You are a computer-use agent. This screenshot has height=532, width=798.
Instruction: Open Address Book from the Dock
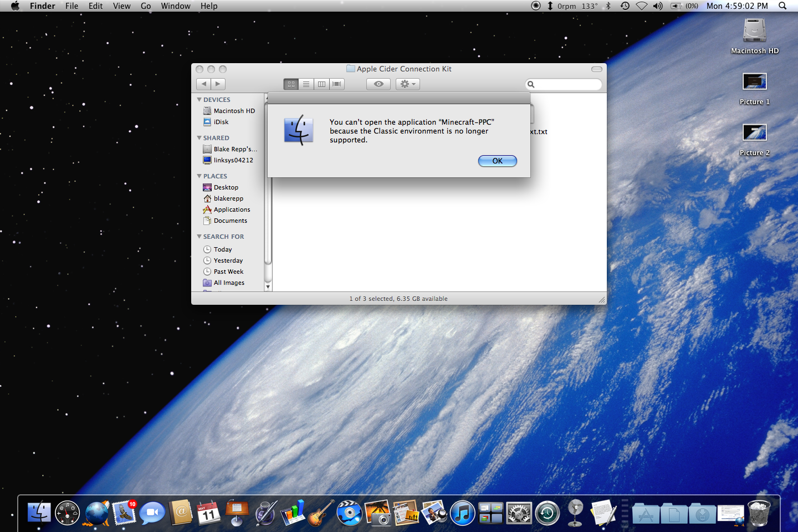tap(181, 513)
